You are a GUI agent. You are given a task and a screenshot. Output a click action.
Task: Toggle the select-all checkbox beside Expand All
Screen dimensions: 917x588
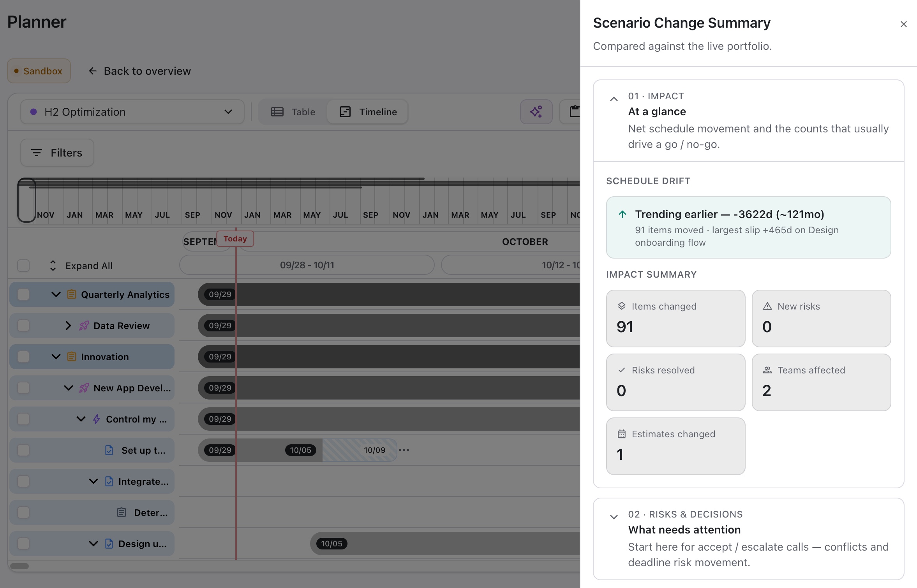[23, 266]
